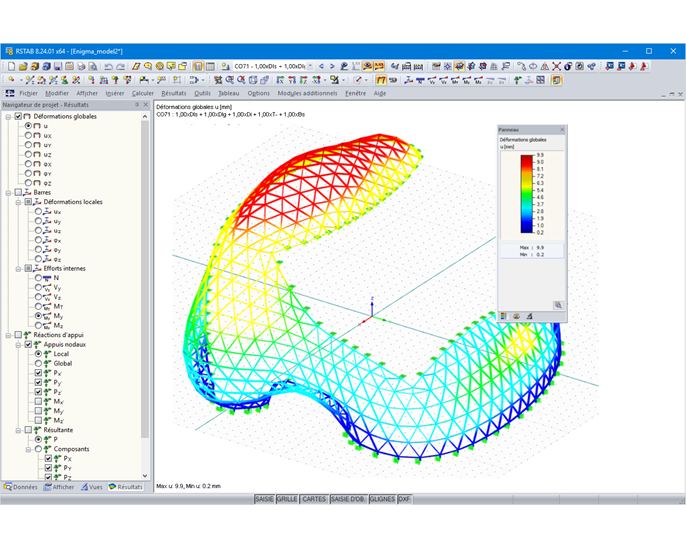Screen dimensions: 686x549
Task: Toggle the show result values icon
Action: coord(379,66)
